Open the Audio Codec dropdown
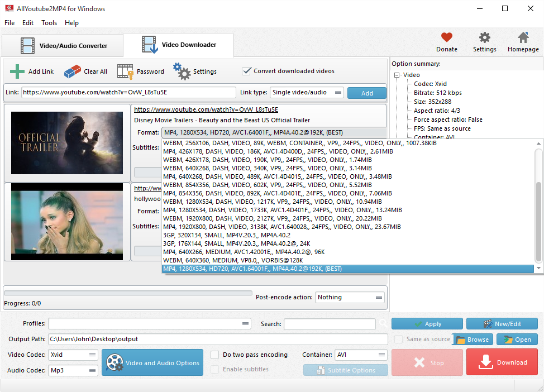Screen dimensions: 544x392 click(73, 370)
